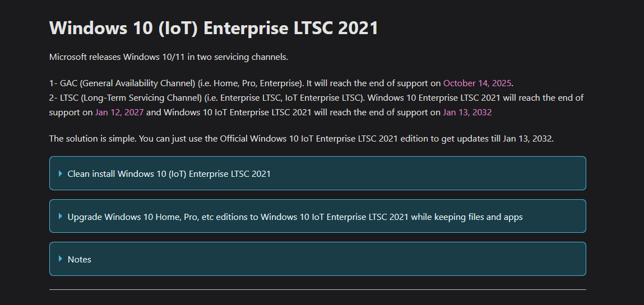
Task: Click the Upgrade section disclosure triangle
Action: click(x=60, y=217)
